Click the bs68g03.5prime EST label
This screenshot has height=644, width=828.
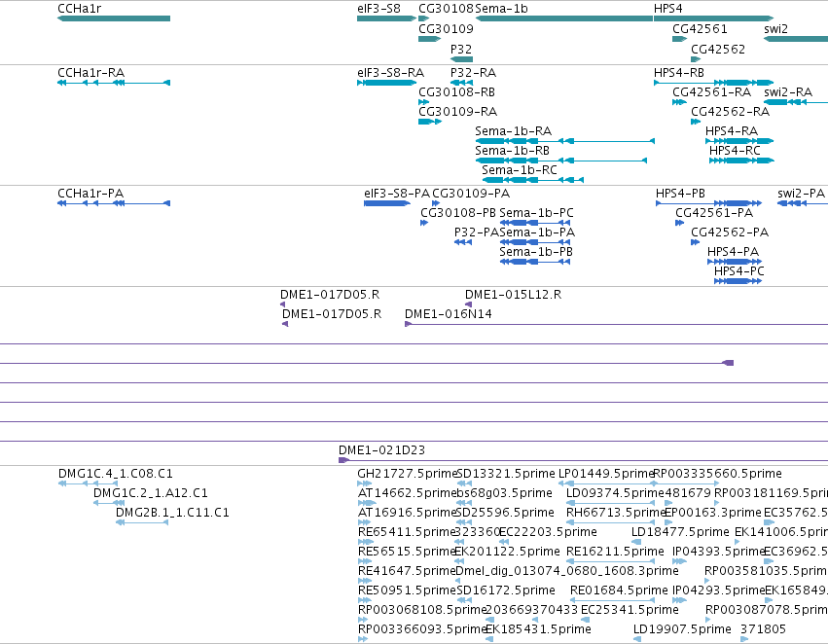(x=504, y=493)
